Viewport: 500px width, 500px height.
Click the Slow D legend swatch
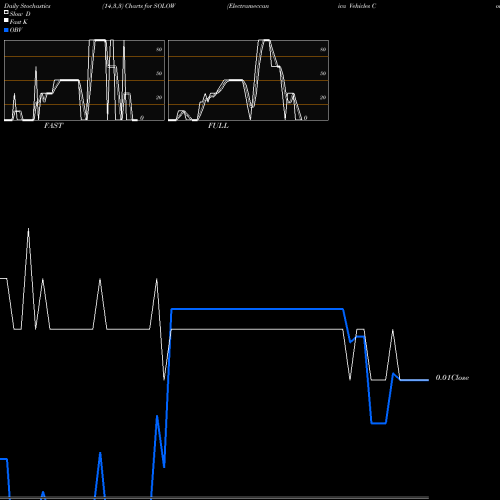pyautogui.click(x=6, y=12)
